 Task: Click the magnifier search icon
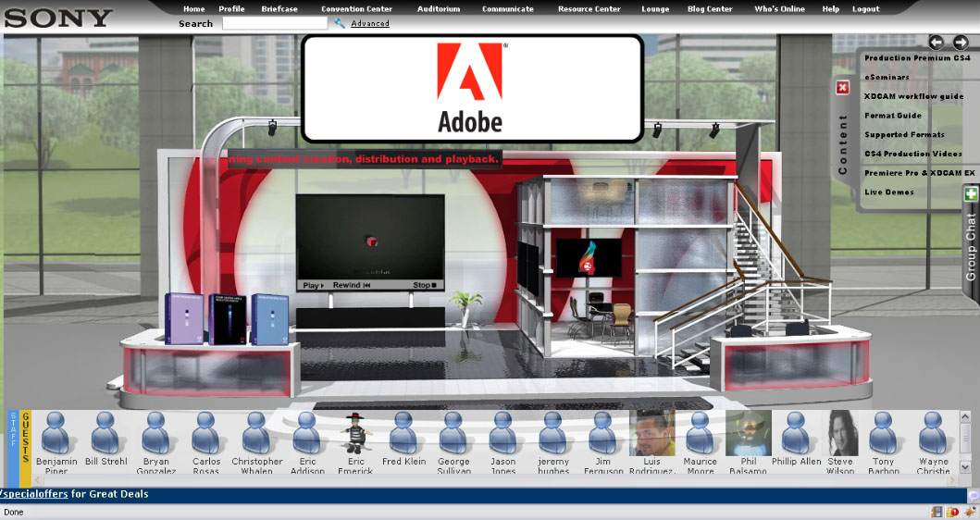pos(339,23)
